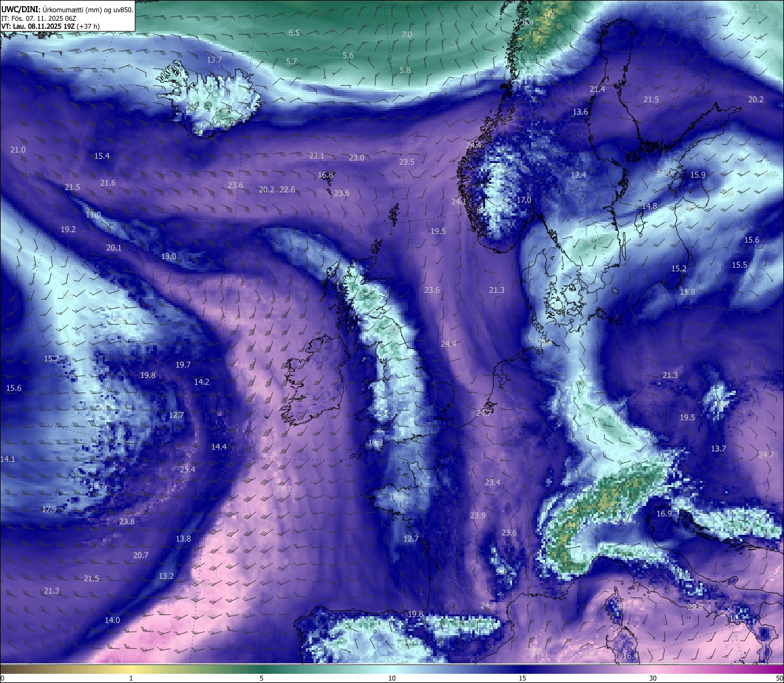The image size is (784, 683).
Task: Select the value label 20.1
Action: (114, 248)
